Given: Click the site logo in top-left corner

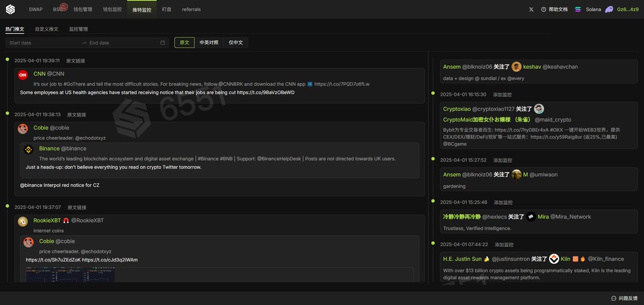Looking at the screenshot, I should (x=10, y=9).
